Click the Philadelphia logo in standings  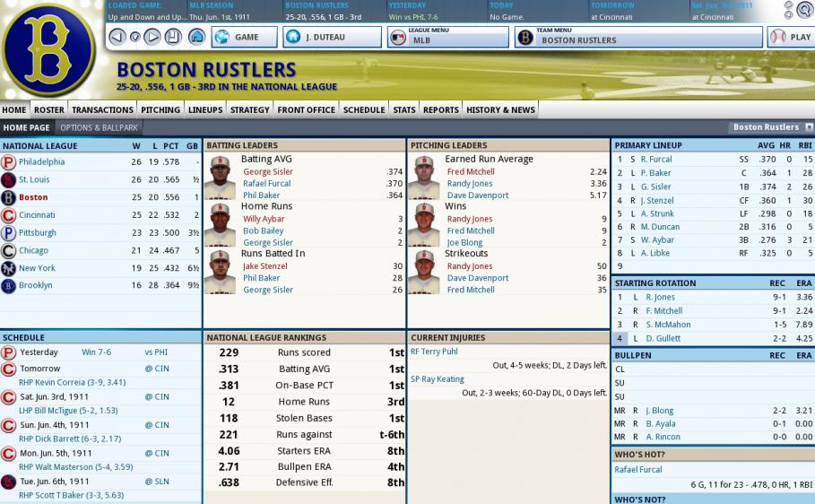[x=8, y=161]
